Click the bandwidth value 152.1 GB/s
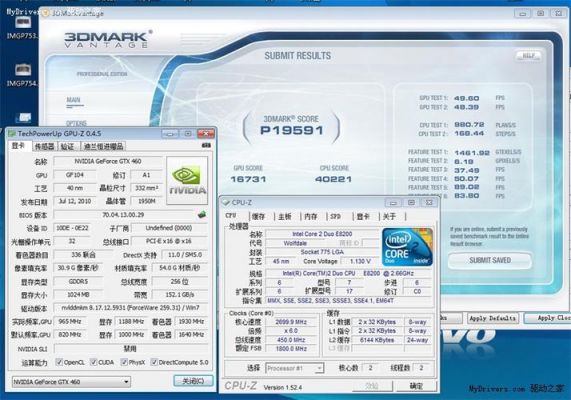 (x=180, y=294)
